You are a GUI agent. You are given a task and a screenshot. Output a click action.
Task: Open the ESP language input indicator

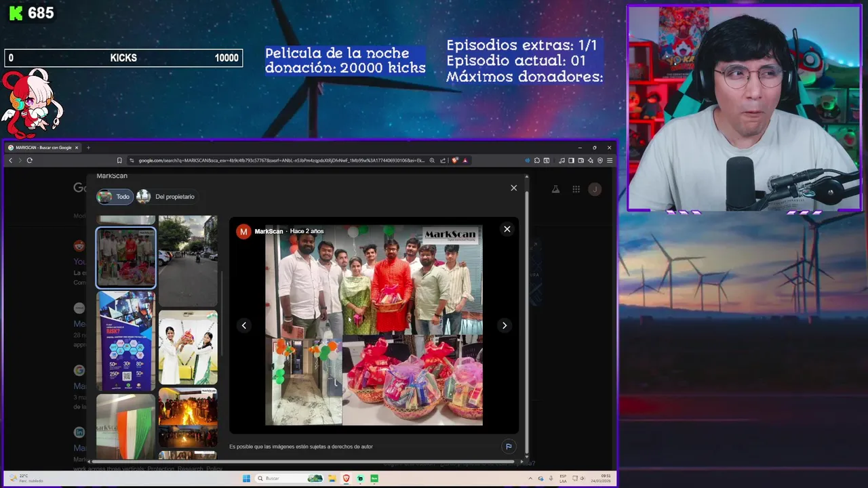pos(563,479)
